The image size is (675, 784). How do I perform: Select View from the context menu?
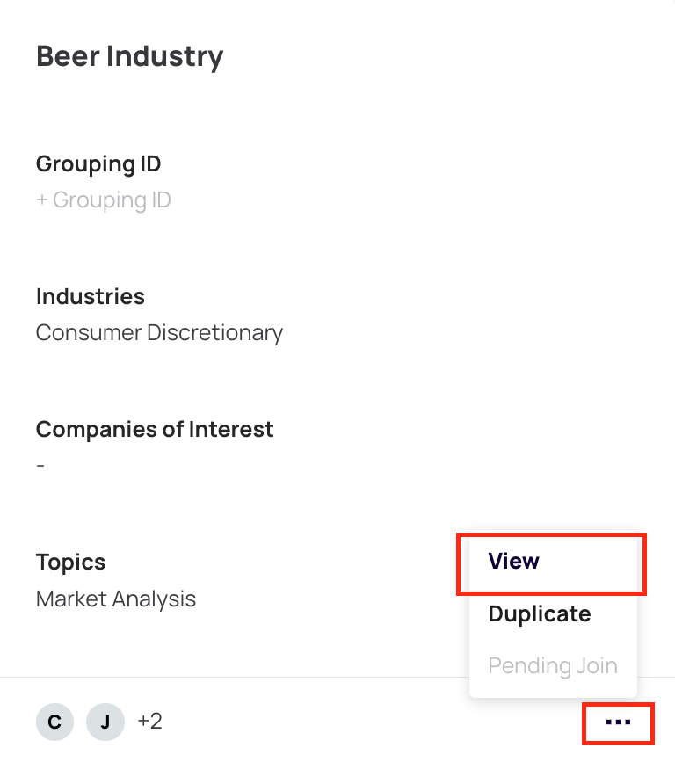[514, 562]
